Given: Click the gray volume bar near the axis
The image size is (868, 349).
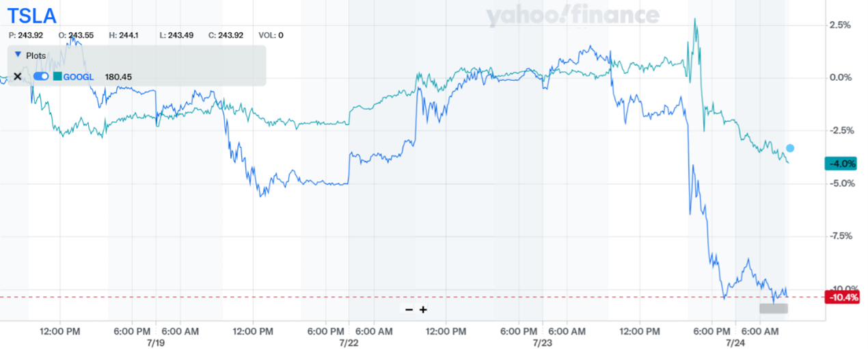Looking at the screenshot, I should (773, 309).
